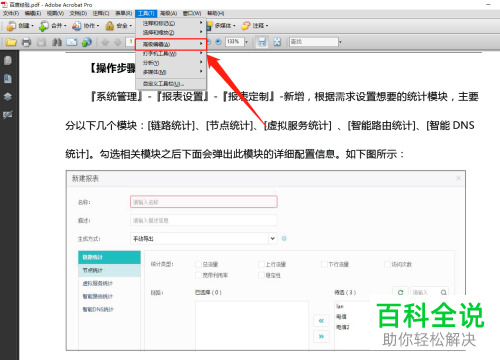Tick the 访问次数 checkbox
500x360 pixels.
[x=387, y=264]
